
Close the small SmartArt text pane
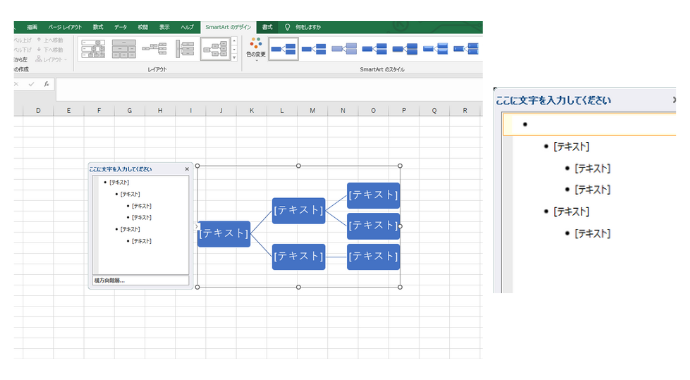coord(187,169)
